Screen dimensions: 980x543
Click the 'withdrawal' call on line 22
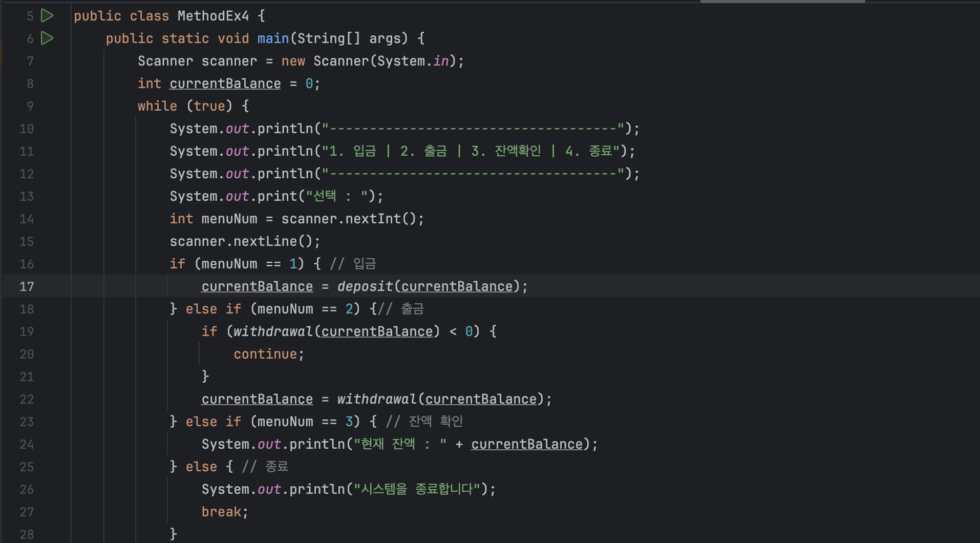pos(377,399)
